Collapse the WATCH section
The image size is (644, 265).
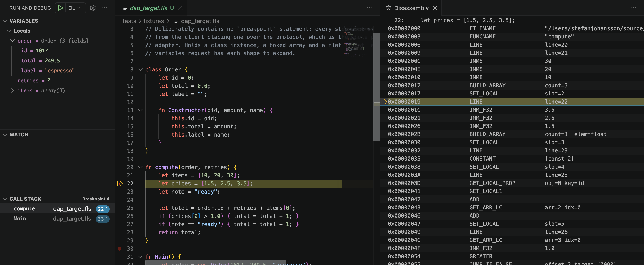tap(5, 135)
